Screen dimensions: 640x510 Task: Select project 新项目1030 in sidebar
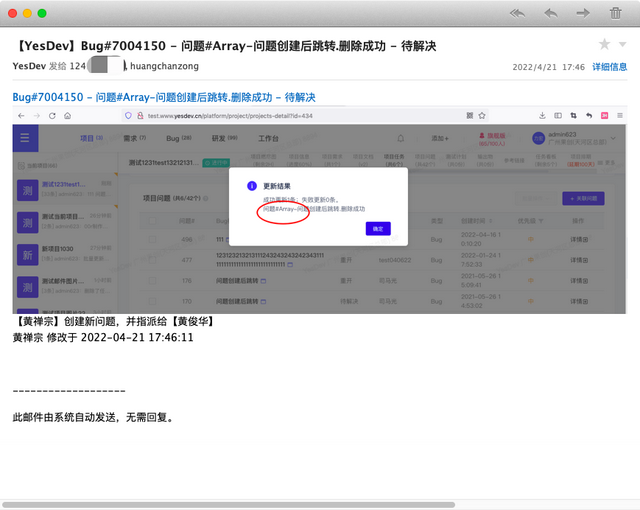(65, 255)
